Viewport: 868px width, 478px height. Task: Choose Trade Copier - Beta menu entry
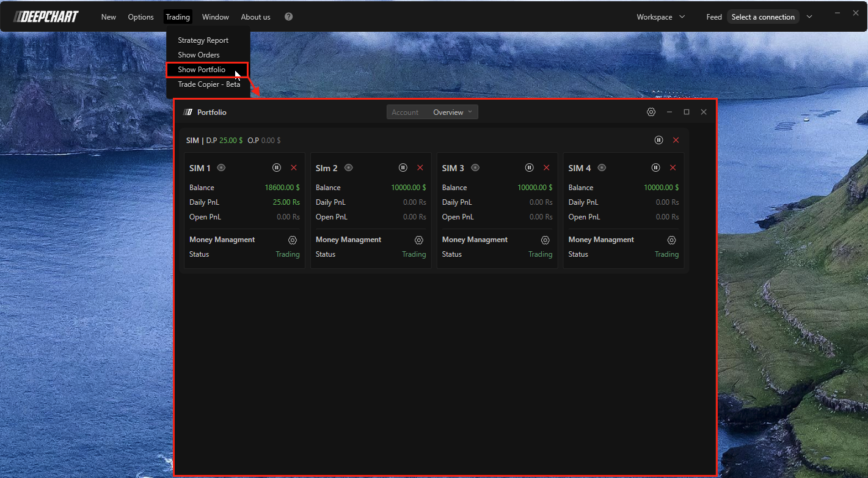click(x=209, y=84)
